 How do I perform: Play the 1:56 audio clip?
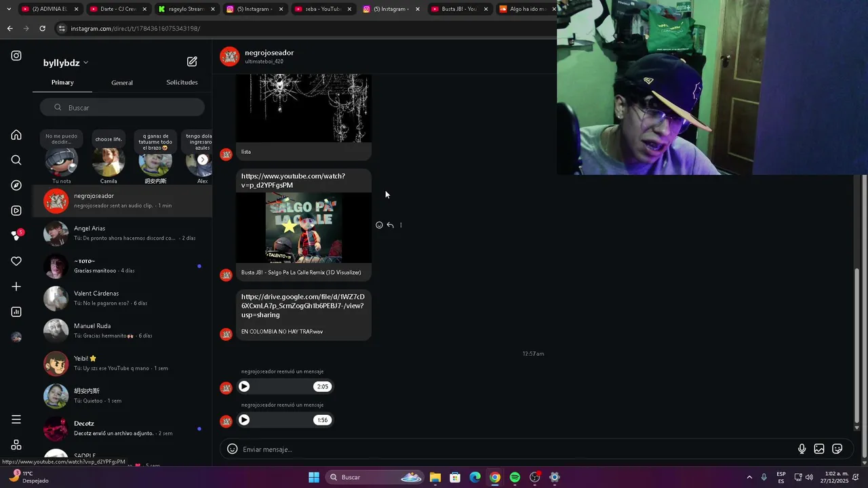pos(244,420)
